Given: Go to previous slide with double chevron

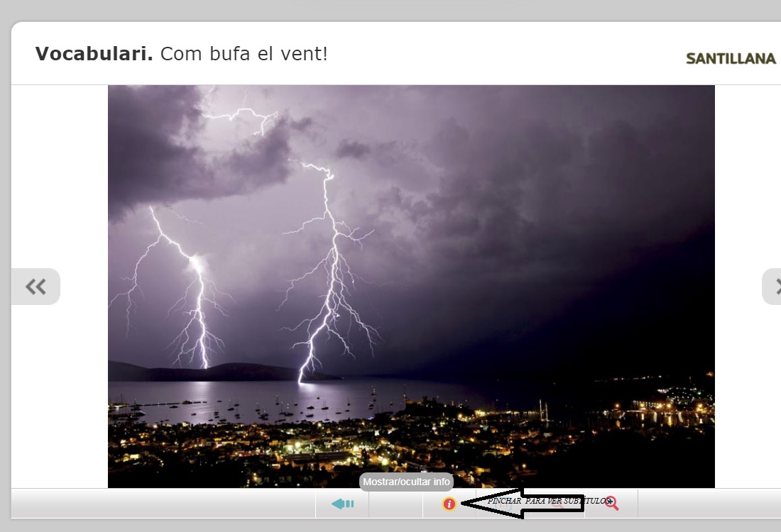Looking at the screenshot, I should click(35, 287).
